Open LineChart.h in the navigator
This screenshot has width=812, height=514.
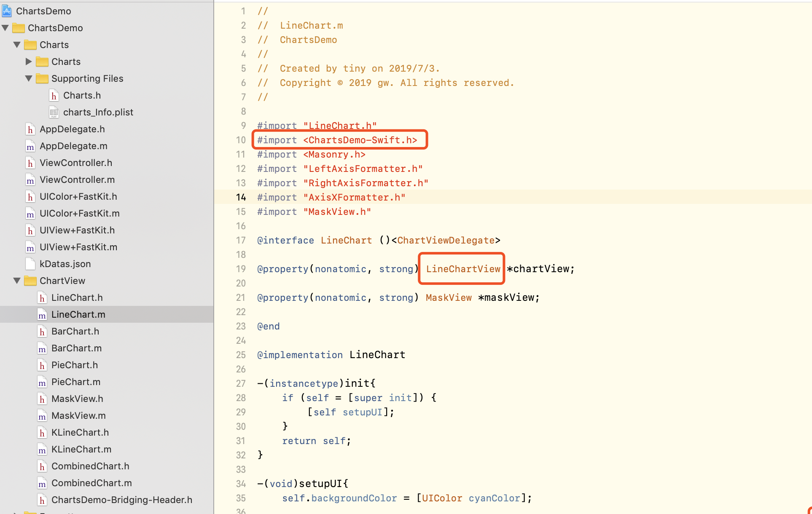coord(77,298)
